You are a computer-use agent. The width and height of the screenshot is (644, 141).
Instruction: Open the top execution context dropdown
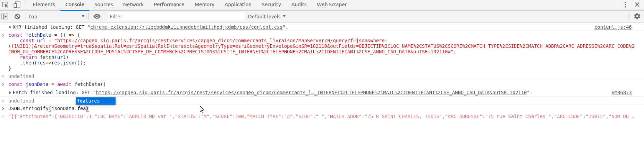click(x=57, y=16)
